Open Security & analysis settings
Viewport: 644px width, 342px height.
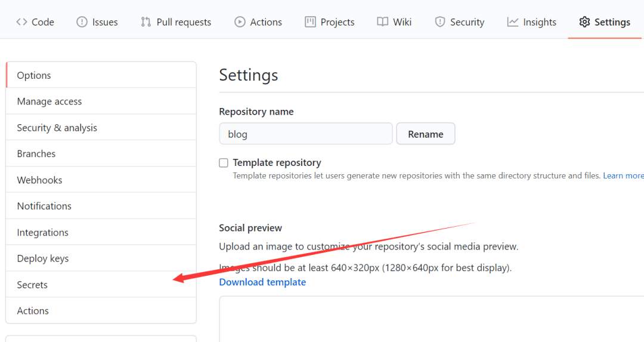point(57,128)
